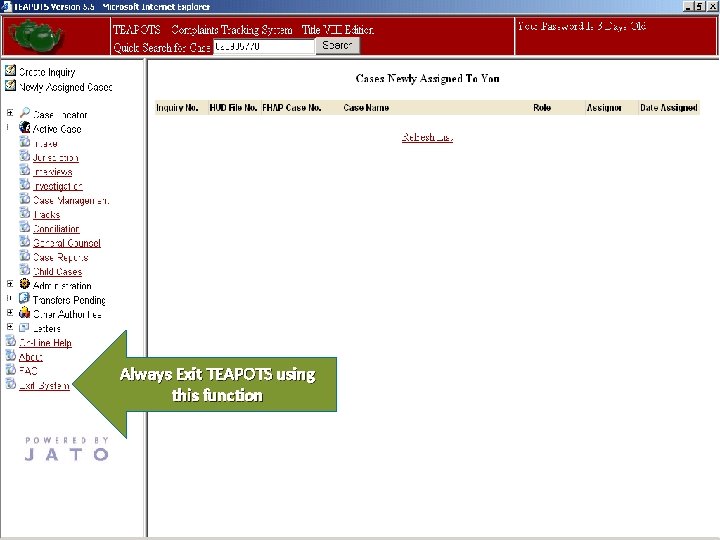Collapse the Active Case tree node

click(8, 128)
